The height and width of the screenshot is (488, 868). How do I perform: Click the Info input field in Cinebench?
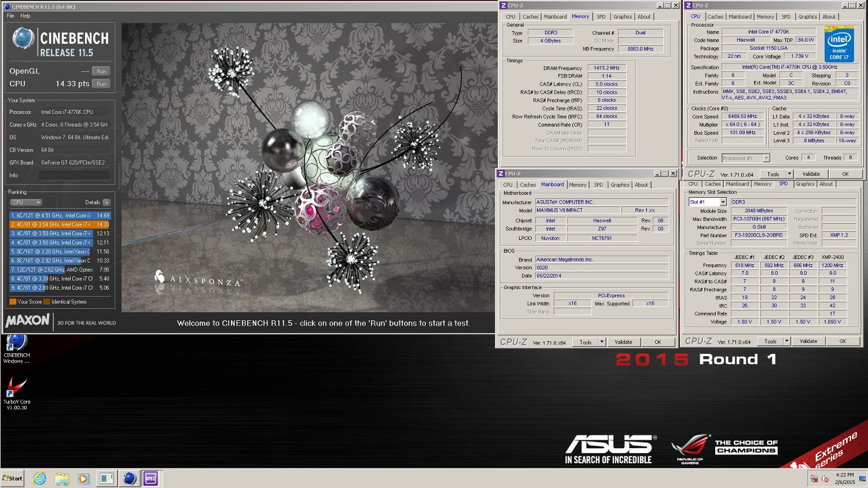tap(74, 175)
